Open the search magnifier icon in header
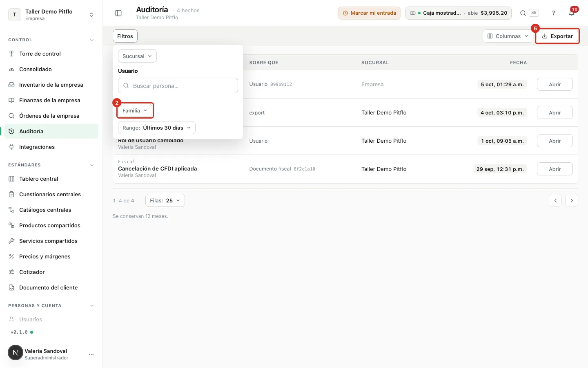The height and width of the screenshot is (368, 588). pos(523,13)
